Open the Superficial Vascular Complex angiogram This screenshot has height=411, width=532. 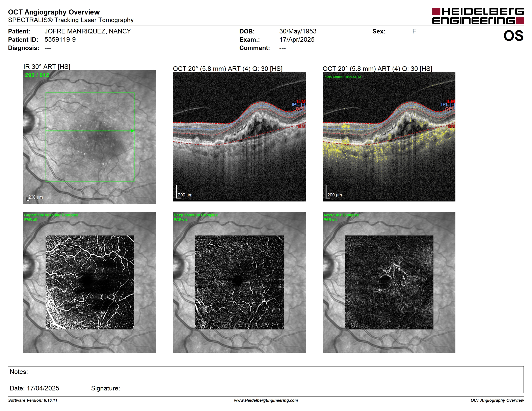coord(90,282)
